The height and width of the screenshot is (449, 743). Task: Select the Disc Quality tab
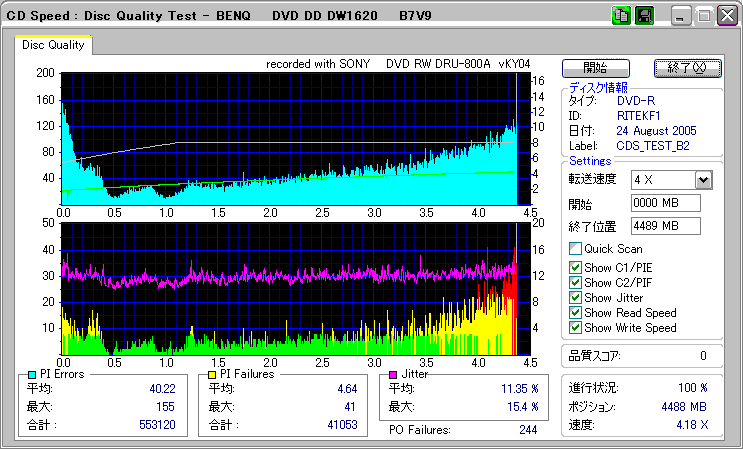coord(53,44)
